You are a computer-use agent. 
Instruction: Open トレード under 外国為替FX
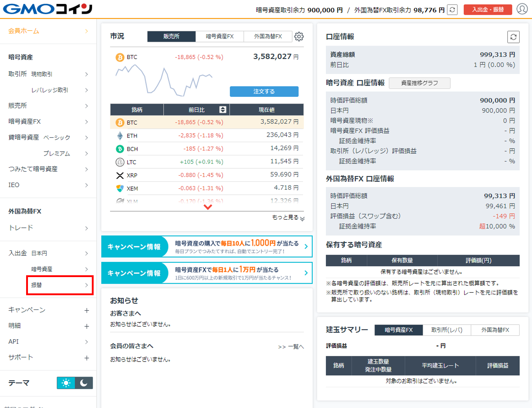point(48,228)
